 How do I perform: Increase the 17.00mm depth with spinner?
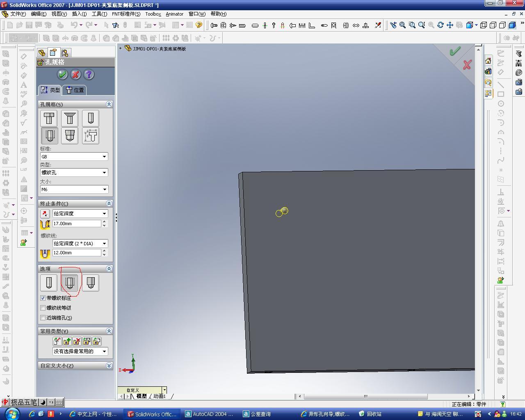click(105, 221)
